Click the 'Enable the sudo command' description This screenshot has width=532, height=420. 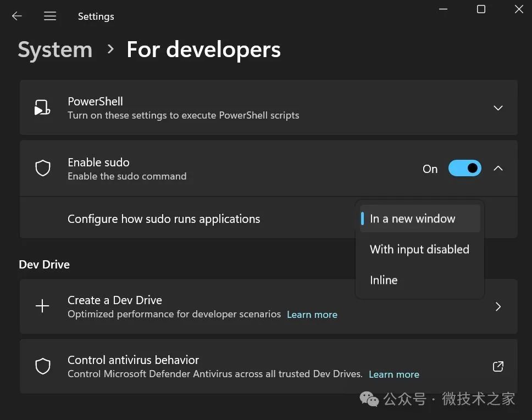pos(127,176)
